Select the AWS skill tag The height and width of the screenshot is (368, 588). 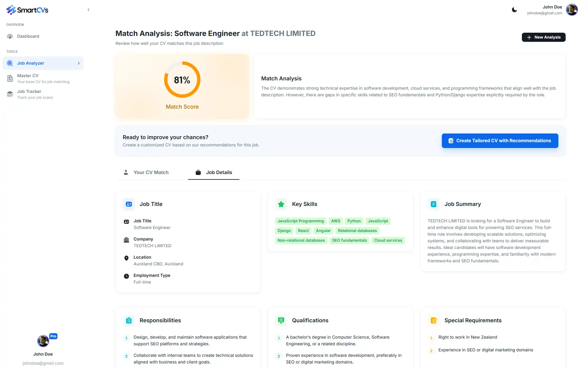click(x=336, y=221)
